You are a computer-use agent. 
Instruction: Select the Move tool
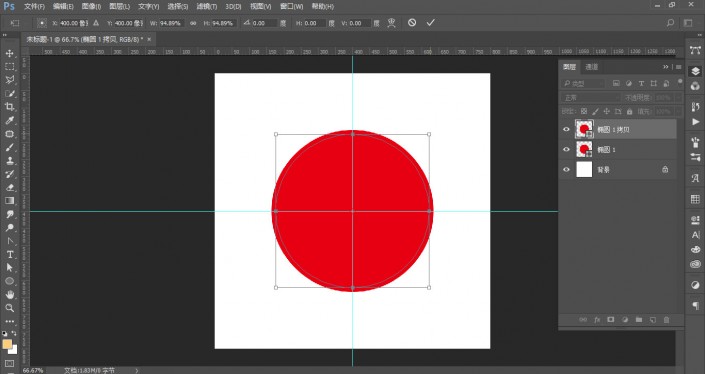tap(9, 53)
